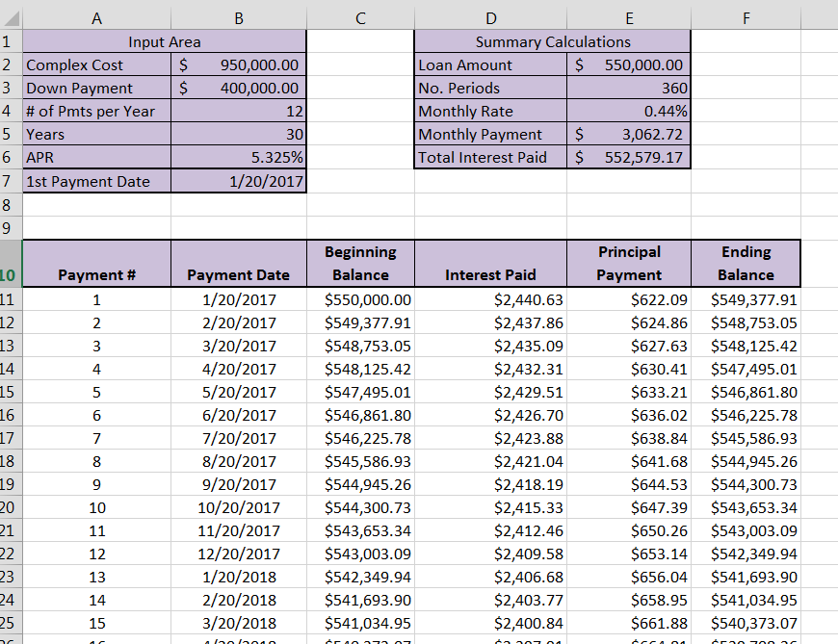This screenshot has width=838, height=644.
Task: Select payment date 1/20/2018
Action: coord(239,577)
